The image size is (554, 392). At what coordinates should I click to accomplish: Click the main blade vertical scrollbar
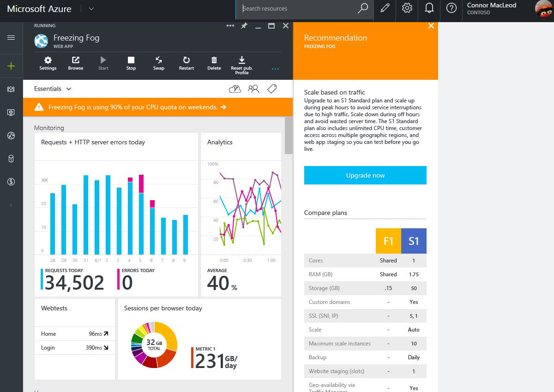point(289,135)
